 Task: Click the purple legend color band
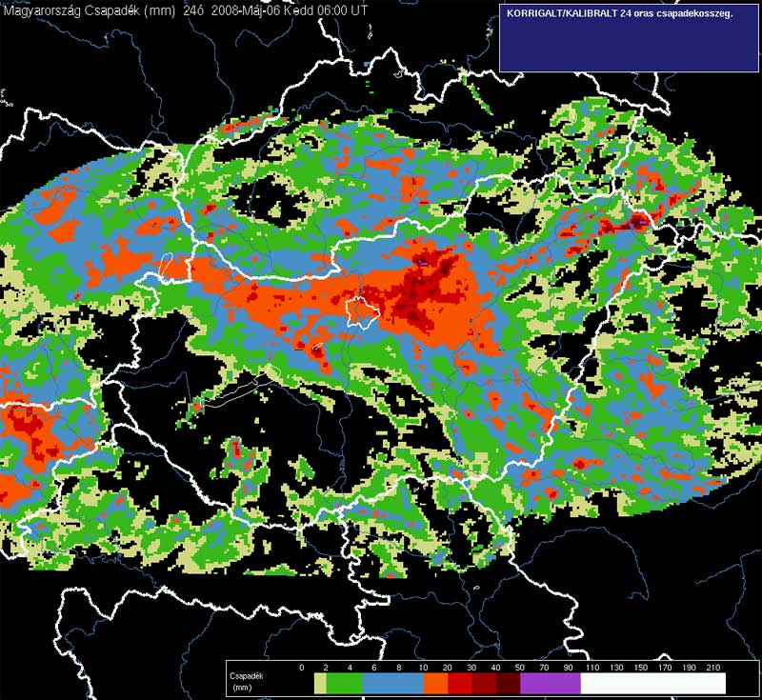(x=551, y=684)
